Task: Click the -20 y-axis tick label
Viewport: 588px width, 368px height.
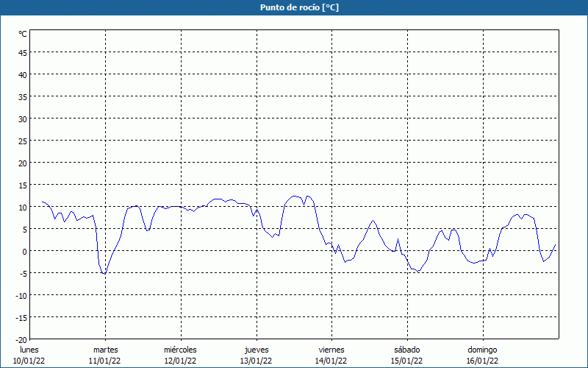Action: tap(21, 339)
